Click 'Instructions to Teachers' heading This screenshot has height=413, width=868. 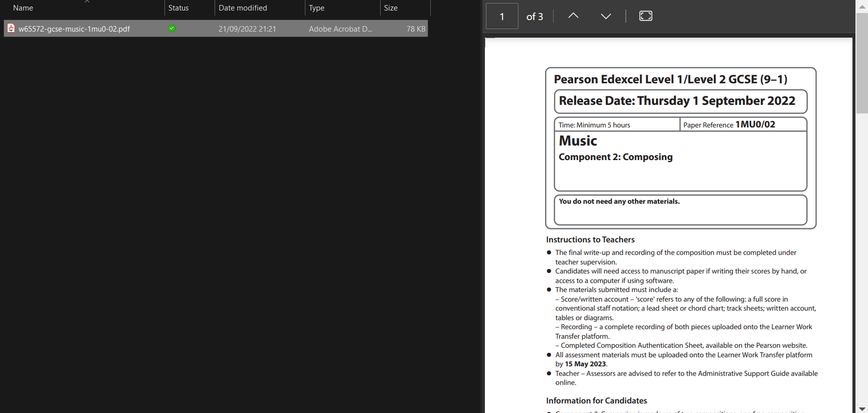pyautogui.click(x=590, y=240)
